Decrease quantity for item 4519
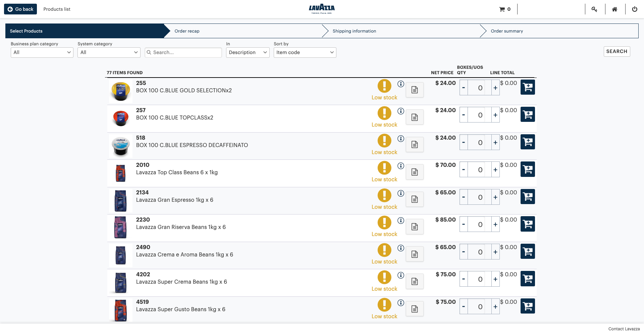 [x=464, y=307]
